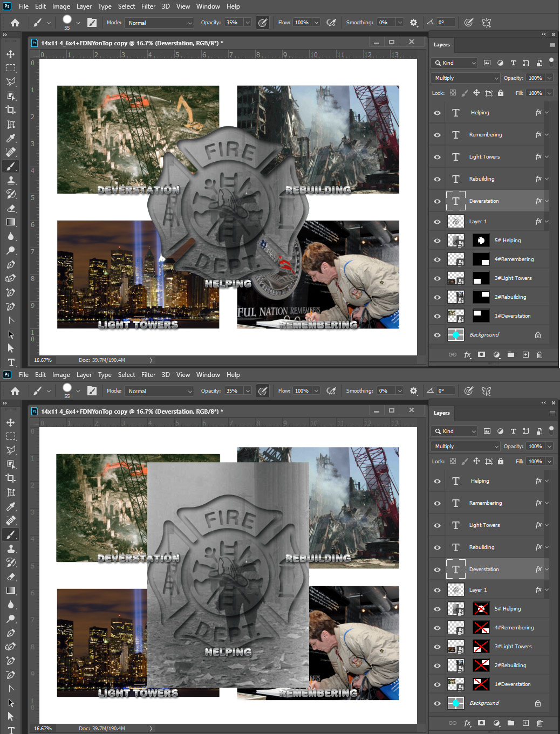
Task: Activate the Clone Stamp tool
Action: pos(11,180)
